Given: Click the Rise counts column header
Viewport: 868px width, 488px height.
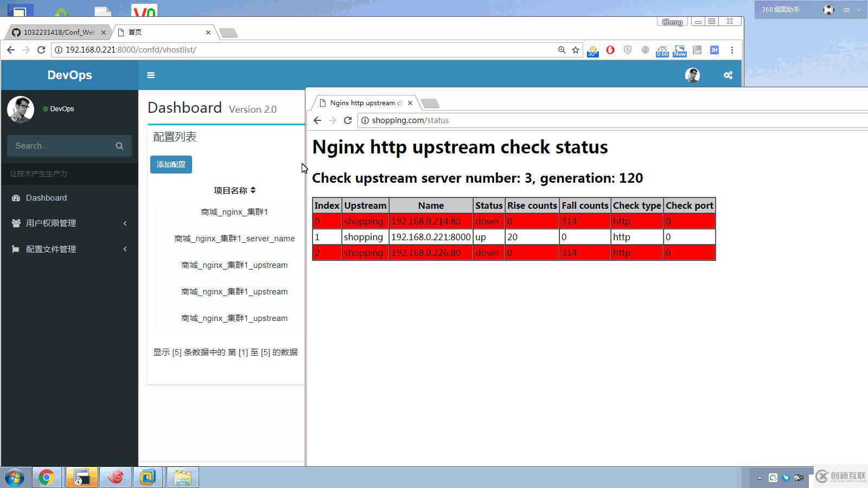Looking at the screenshot, I should tap(532, 206).
